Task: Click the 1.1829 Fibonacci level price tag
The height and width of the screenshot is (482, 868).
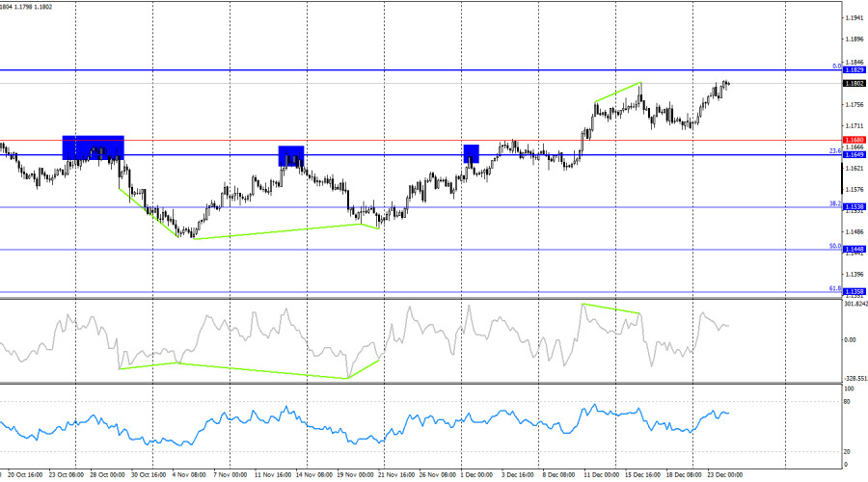Action: (854, 70)
